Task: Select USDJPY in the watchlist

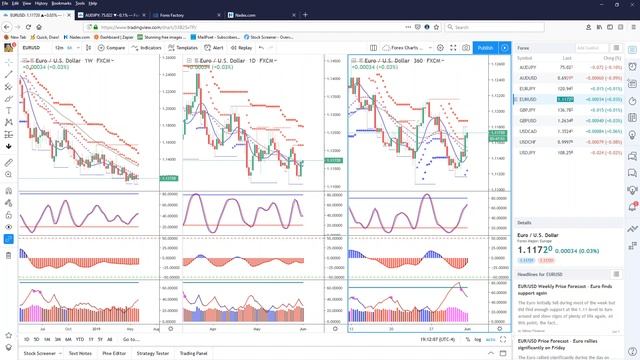Action: pyautogui.click(x=568, y=153)
